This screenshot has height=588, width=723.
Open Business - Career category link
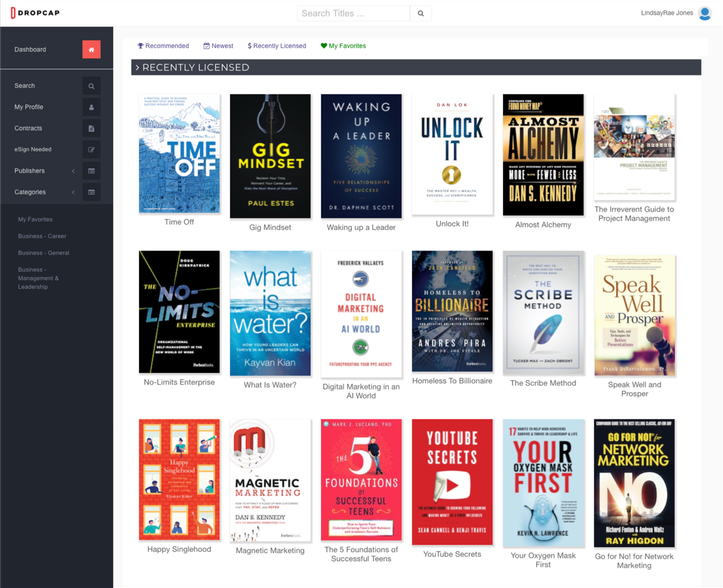click(x=42, y=237)
